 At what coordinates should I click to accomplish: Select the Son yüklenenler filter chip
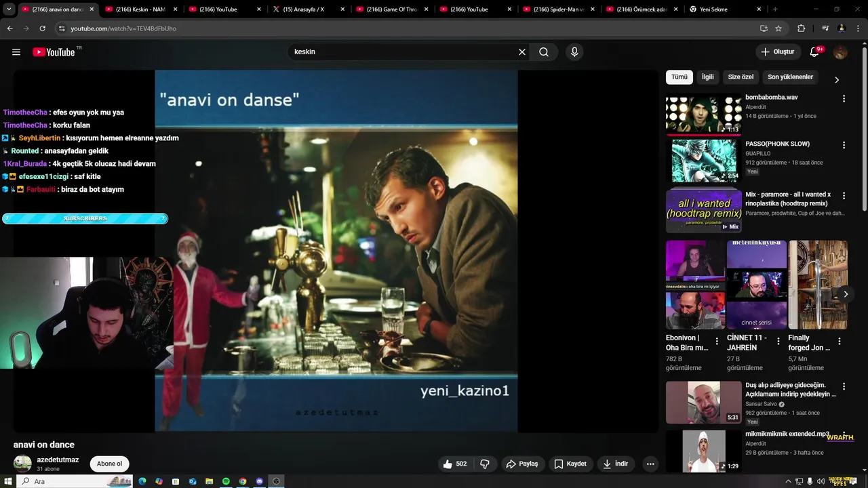790,77
